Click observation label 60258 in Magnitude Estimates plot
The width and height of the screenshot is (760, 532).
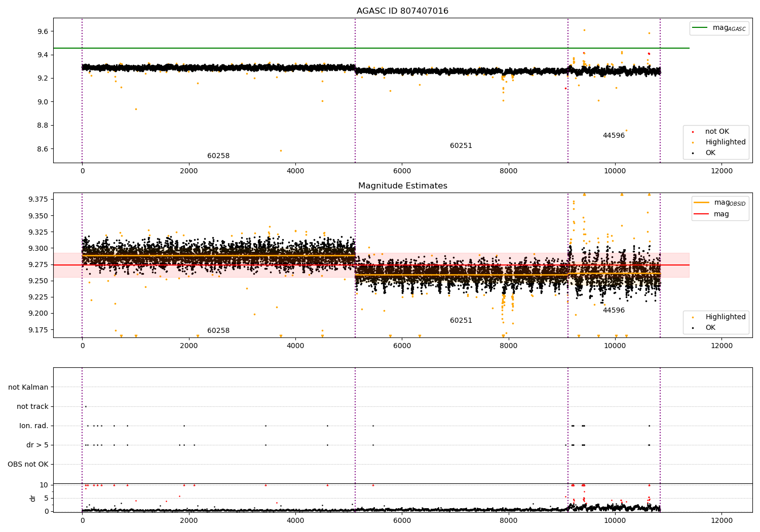click(218, 331)
